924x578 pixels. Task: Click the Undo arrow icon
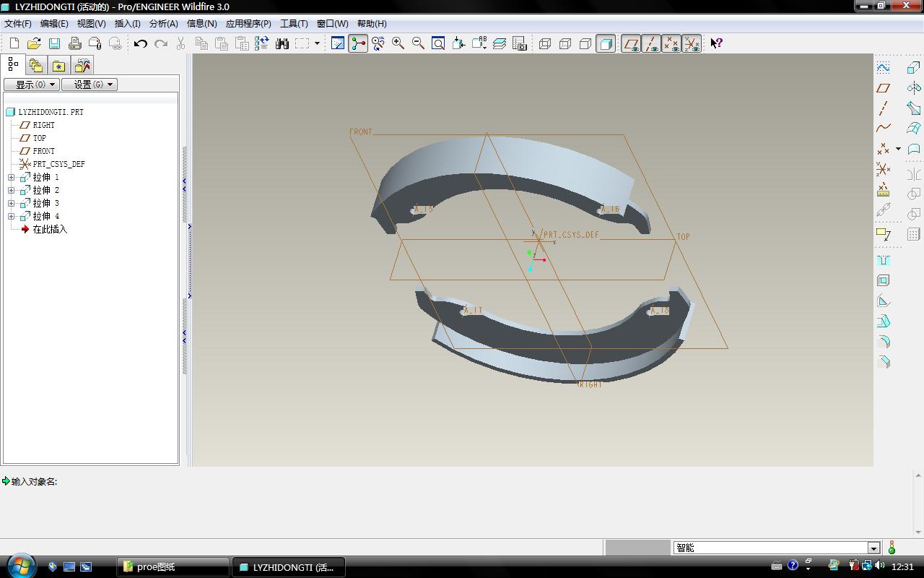point(140,43)
